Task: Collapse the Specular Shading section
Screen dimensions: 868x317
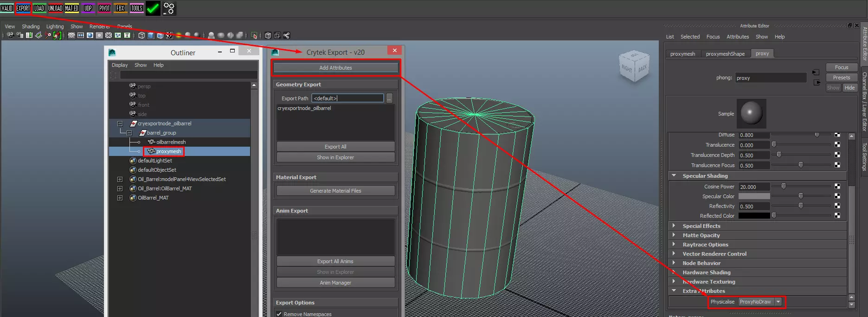Action: click(x=674, y=176)
